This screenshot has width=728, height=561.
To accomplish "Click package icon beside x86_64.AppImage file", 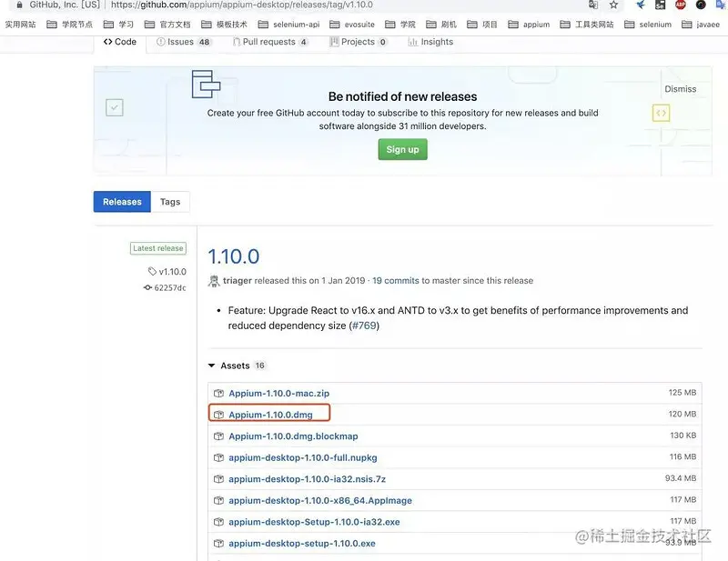I will coord(218,500).
